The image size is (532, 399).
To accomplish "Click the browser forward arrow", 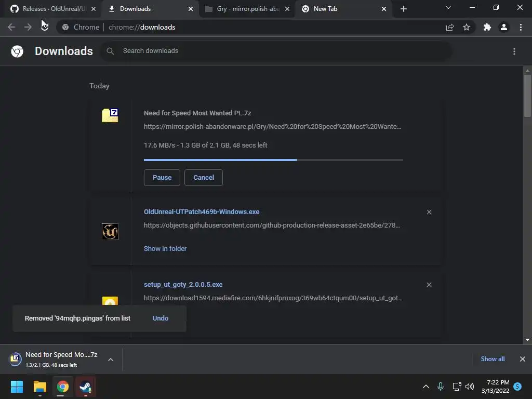I will (28, 27).
